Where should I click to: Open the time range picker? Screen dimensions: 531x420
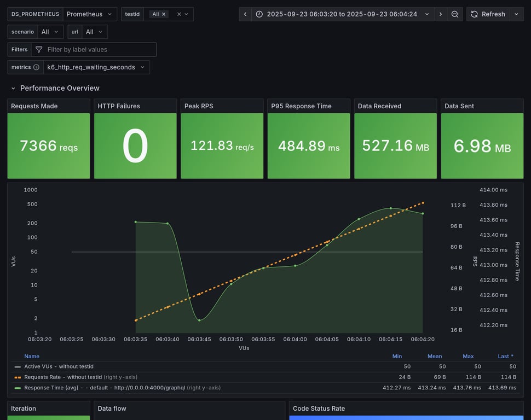tap(343, 14)
